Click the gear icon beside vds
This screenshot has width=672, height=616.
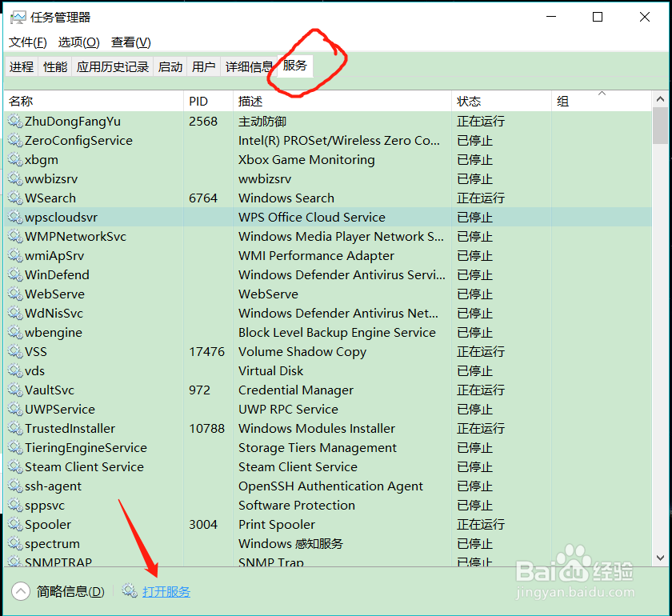coord(15,371)
